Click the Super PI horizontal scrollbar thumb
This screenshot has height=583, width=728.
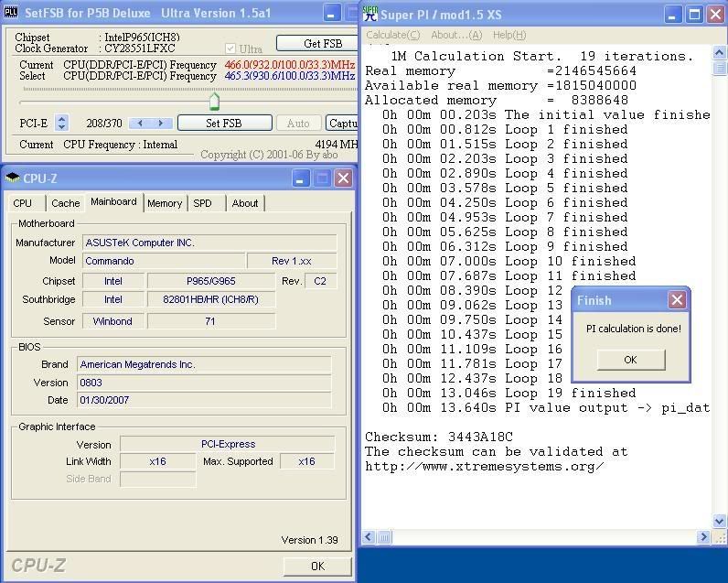pos(384,537)
